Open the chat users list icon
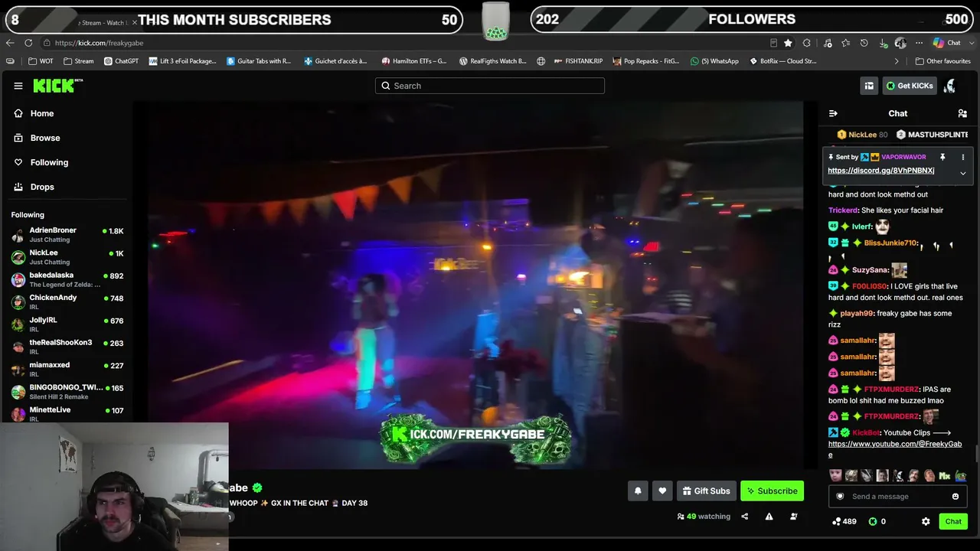The width and height of the screenshot is (980, 551). point(962,113)
